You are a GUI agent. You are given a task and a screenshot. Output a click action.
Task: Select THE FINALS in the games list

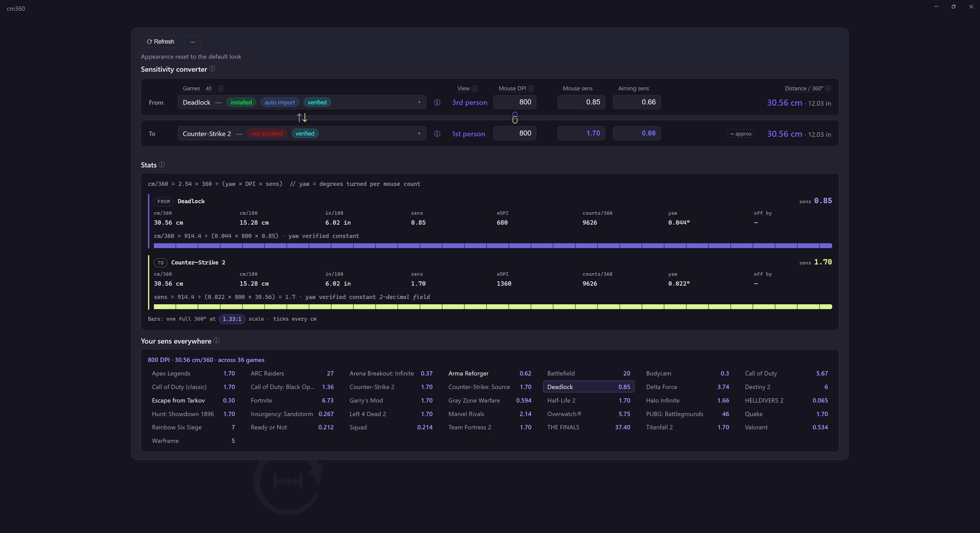(589, 427)
